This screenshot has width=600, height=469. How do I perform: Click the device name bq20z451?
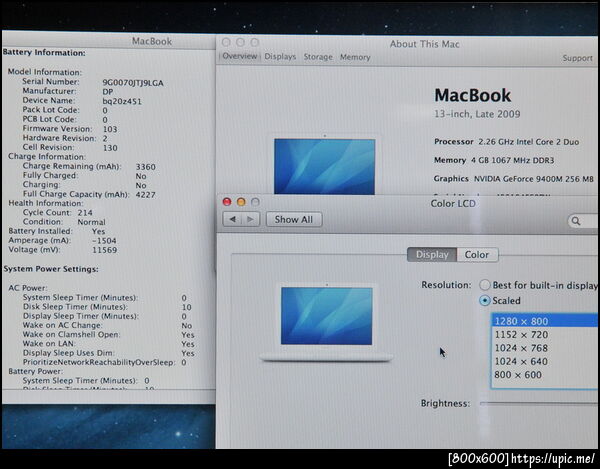122,102
